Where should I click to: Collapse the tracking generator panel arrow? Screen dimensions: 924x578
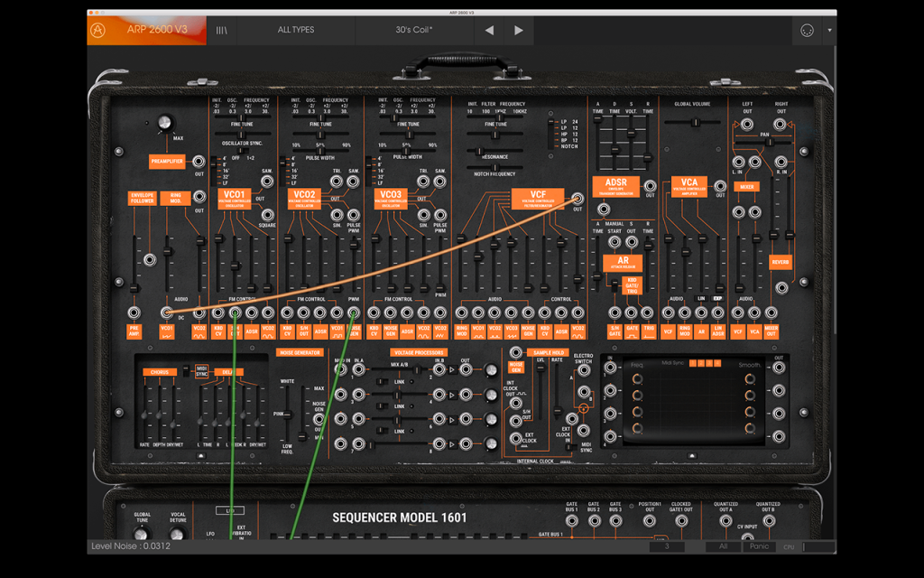pyautogui.click(x=692, y=456)
